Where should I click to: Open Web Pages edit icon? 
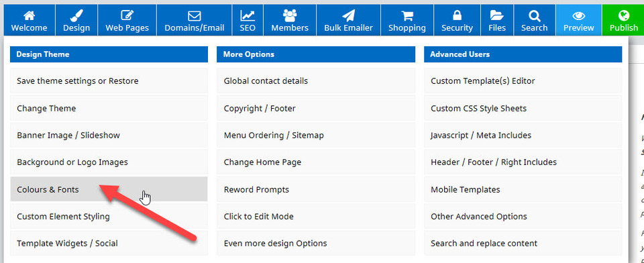[x=127, y=15]
